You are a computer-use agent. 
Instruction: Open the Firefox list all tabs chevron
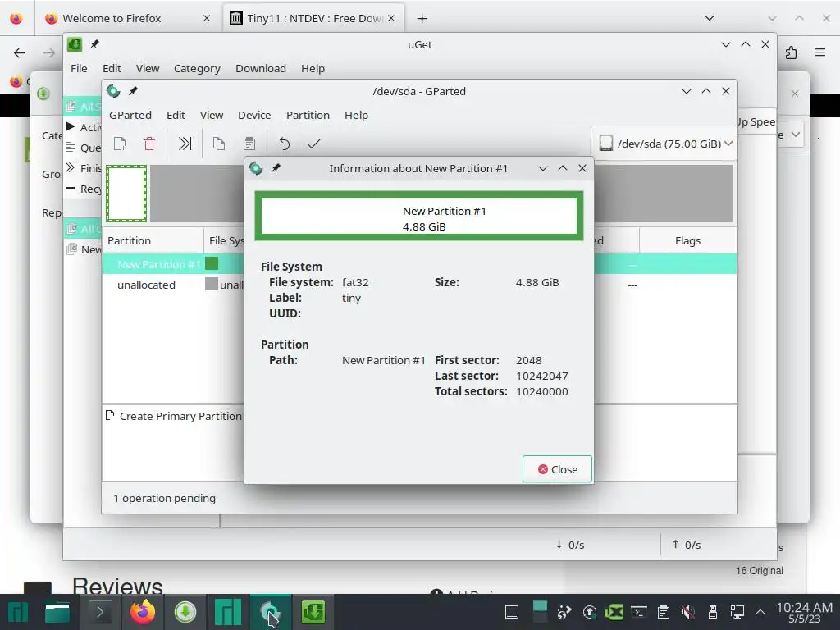pos(710,18)
